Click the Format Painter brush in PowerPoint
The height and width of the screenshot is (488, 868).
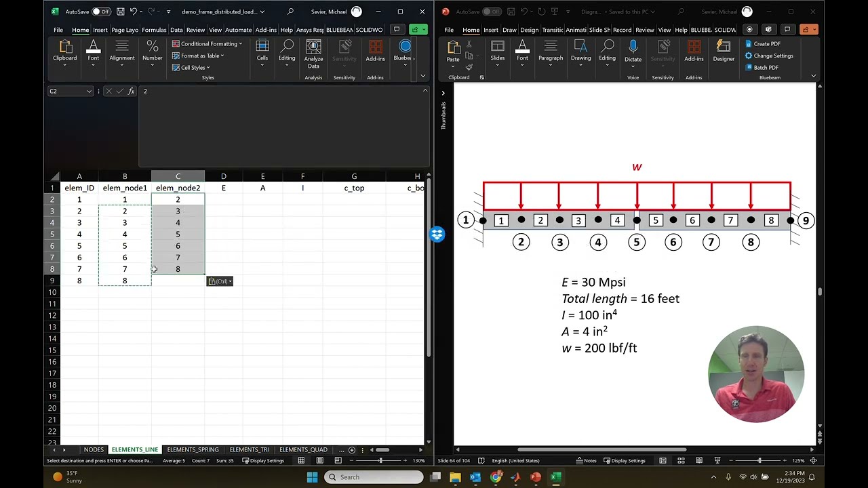[469, 66]
